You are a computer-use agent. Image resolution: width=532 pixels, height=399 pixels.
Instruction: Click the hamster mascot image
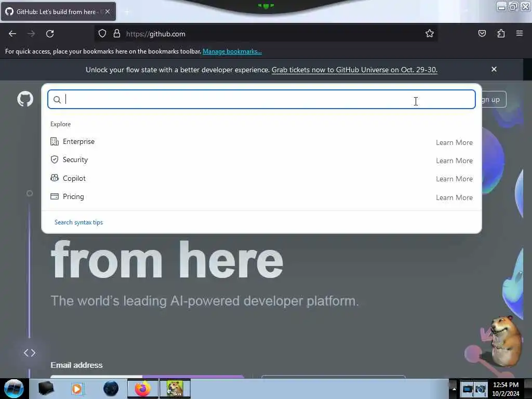tap(506, 340)
